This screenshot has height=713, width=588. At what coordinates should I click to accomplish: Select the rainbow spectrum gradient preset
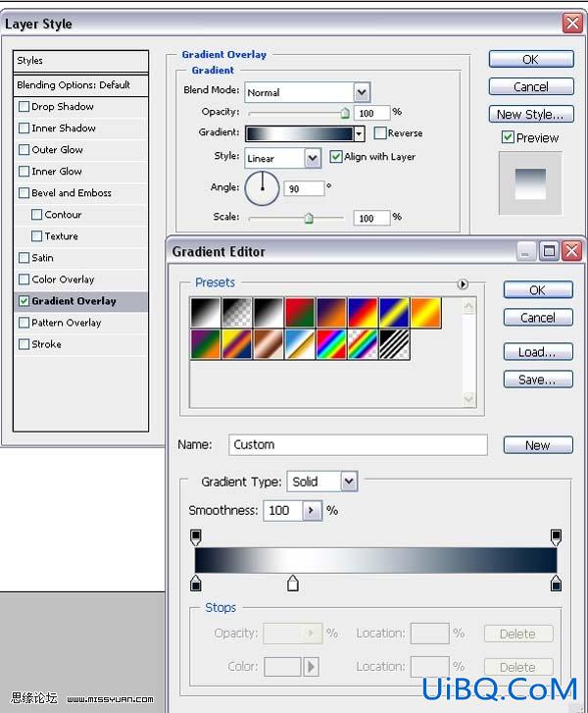pyautogui.click(x=331, y=344)
